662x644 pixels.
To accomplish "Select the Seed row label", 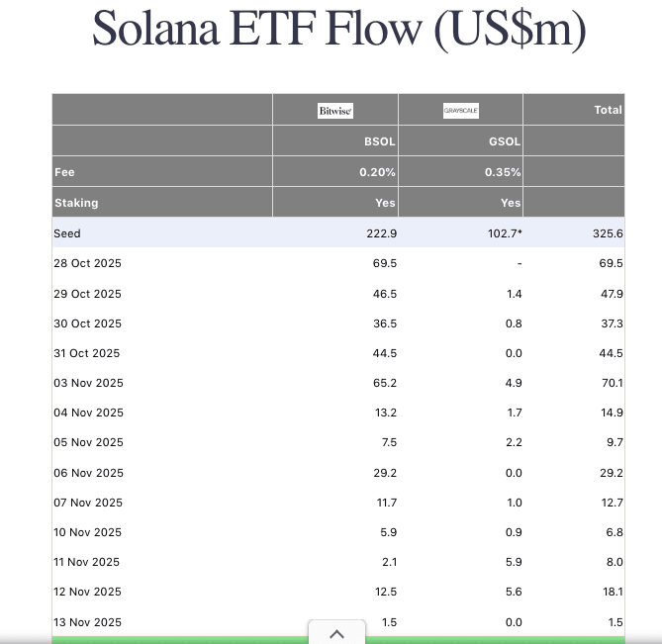I will click(x=67, y=233).
